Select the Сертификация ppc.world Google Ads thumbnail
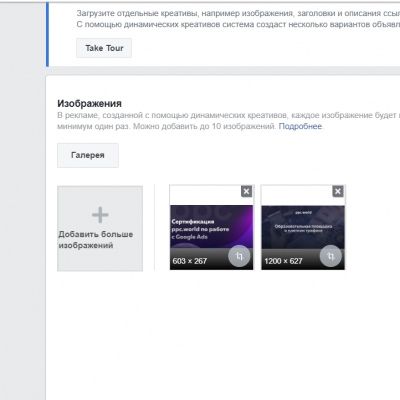Image resolution: width=400 pixels, height=400 pixels. [211, 227]
